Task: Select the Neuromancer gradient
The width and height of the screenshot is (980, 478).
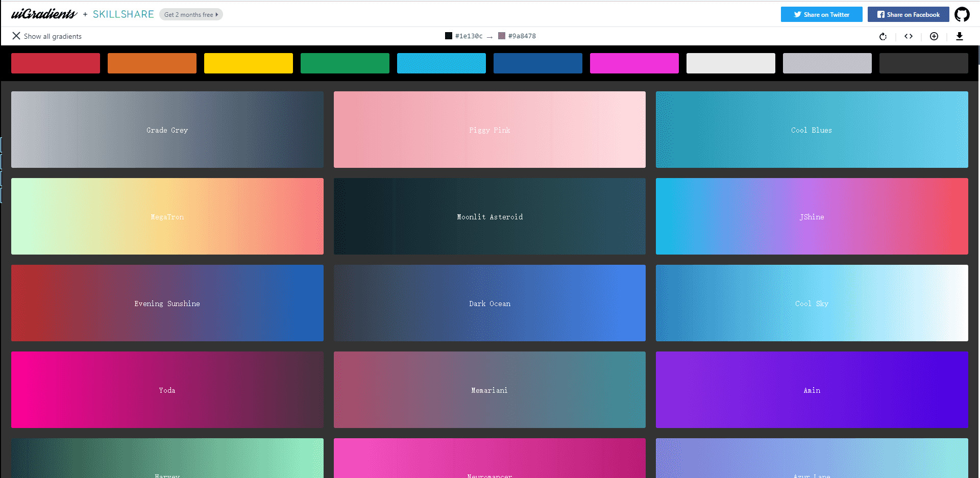Action: point(489,458)
